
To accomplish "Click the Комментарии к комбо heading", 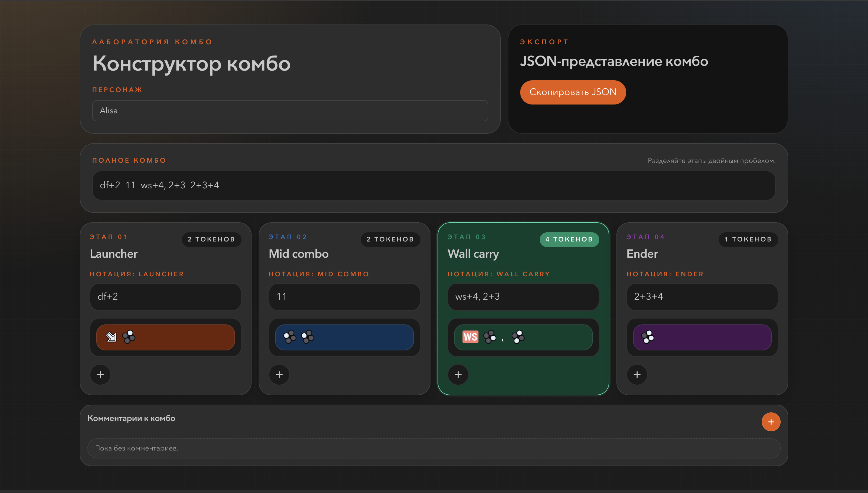I will tap(131, 418).
